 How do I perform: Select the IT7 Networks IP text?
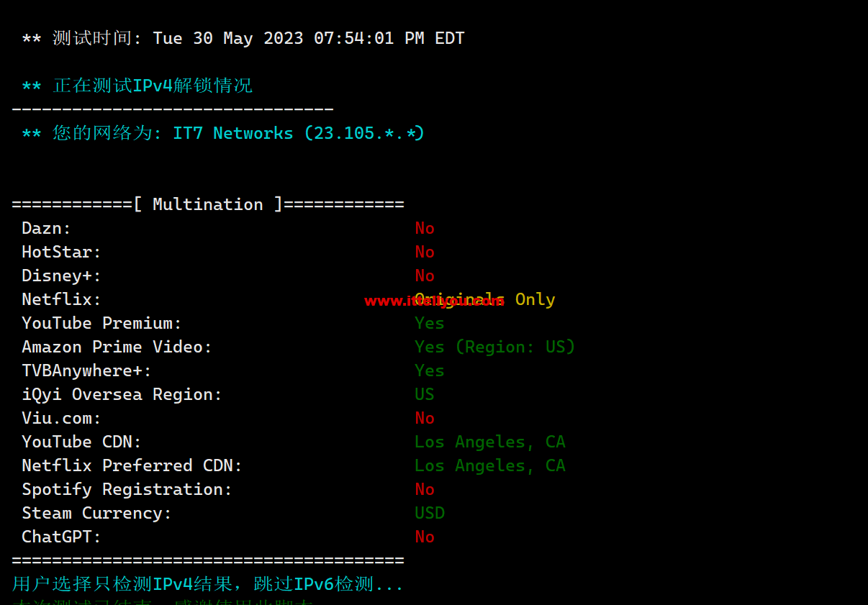(x=299, y=133)
